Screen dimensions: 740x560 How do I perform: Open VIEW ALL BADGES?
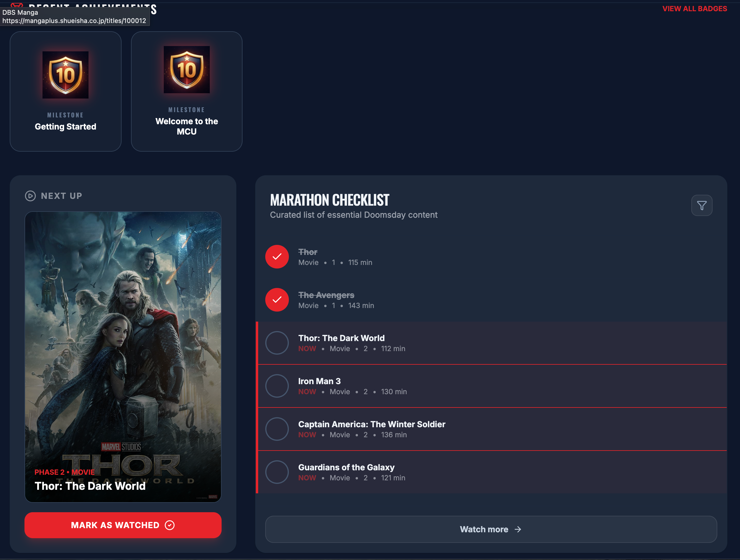pos(695,8)
